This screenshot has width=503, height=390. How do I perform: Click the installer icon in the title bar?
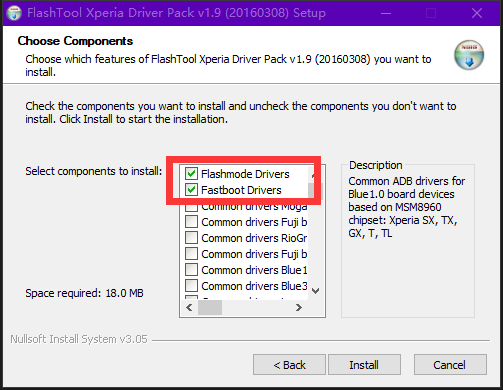14,13
